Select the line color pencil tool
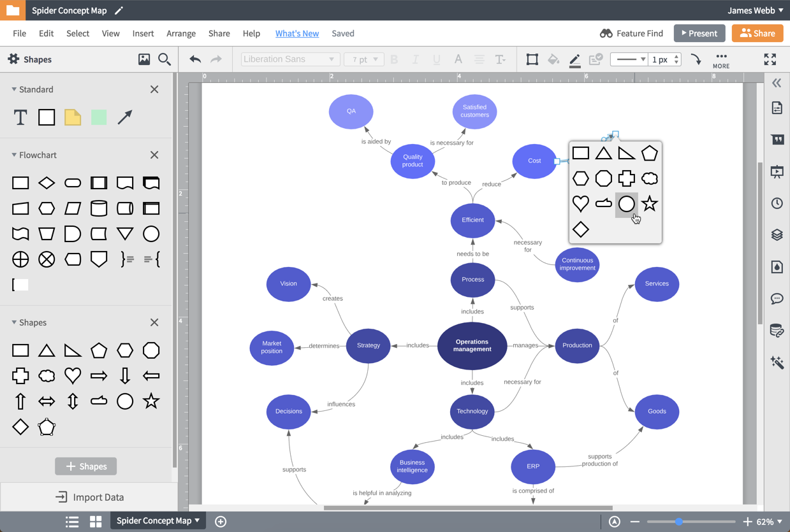Image resolution: width=790 pixels, height=532 pixels. (x=574, y=59)
